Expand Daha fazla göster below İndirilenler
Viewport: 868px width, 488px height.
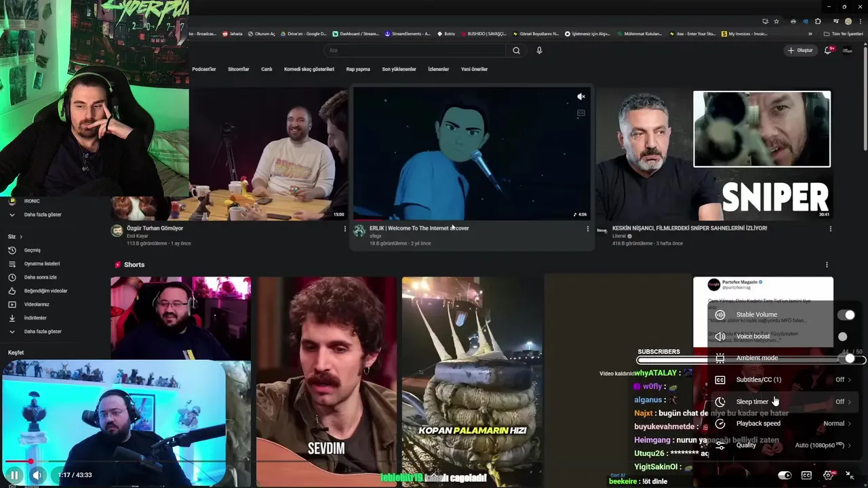point(43,331)
